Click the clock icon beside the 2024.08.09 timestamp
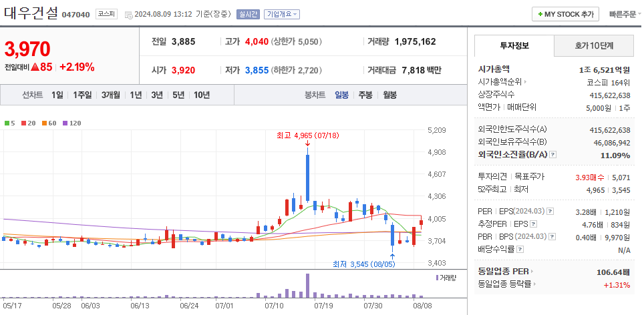This screenshot has height=315, width=644. [x=128, y=15]
